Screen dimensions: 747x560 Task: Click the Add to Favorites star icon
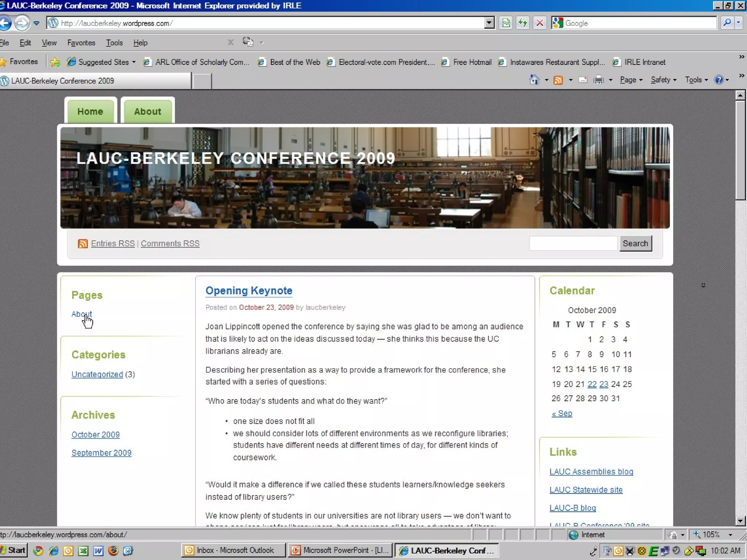click(55, 62)
